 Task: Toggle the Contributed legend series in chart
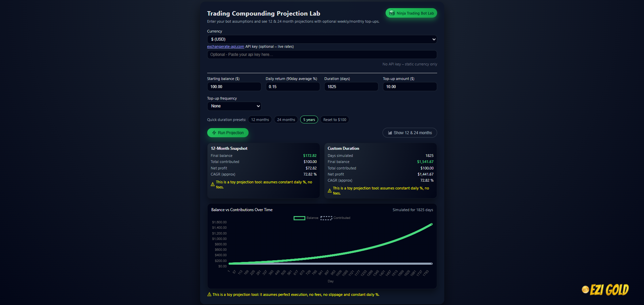pos(335,218)
